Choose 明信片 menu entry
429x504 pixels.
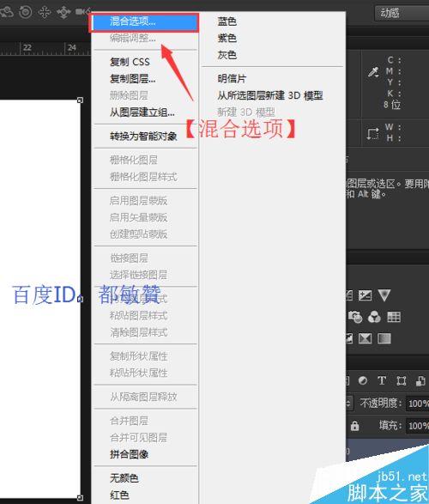(272, 79)
